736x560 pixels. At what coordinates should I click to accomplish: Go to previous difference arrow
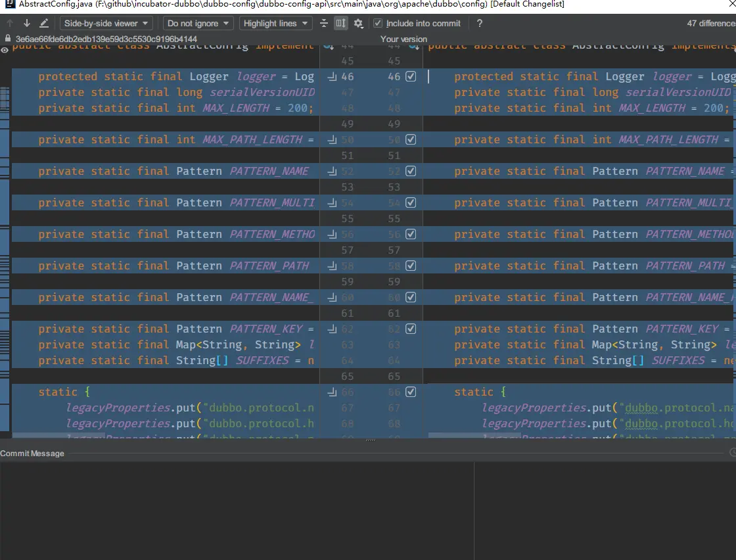click(x=10, y=23)
